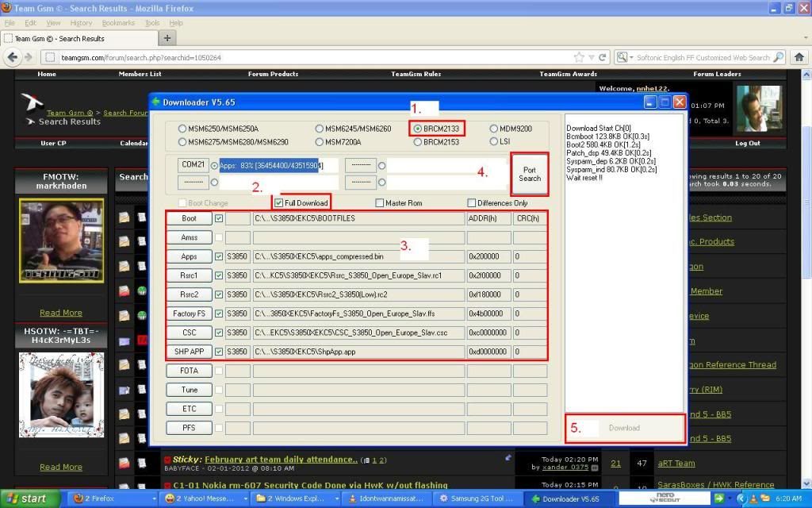Open the Firefox Home page icon
This screenshot has width=812, height=508.
click(799, 57)
